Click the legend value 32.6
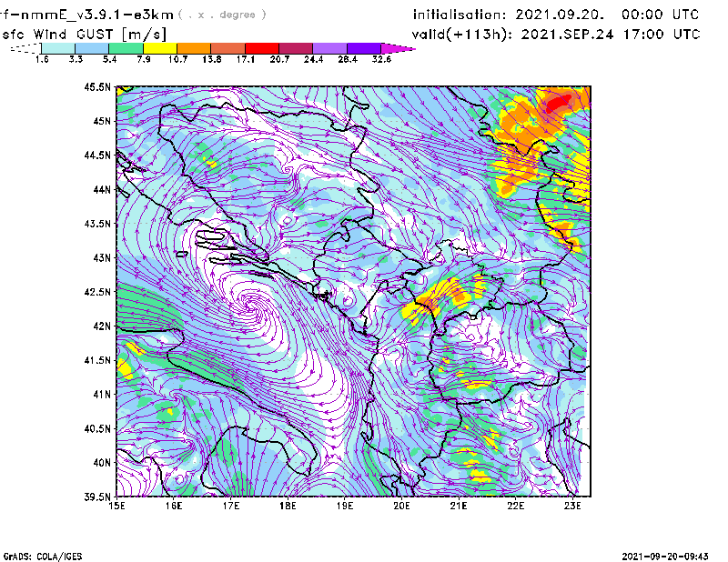728x562 pixels. tap(381, 59)
